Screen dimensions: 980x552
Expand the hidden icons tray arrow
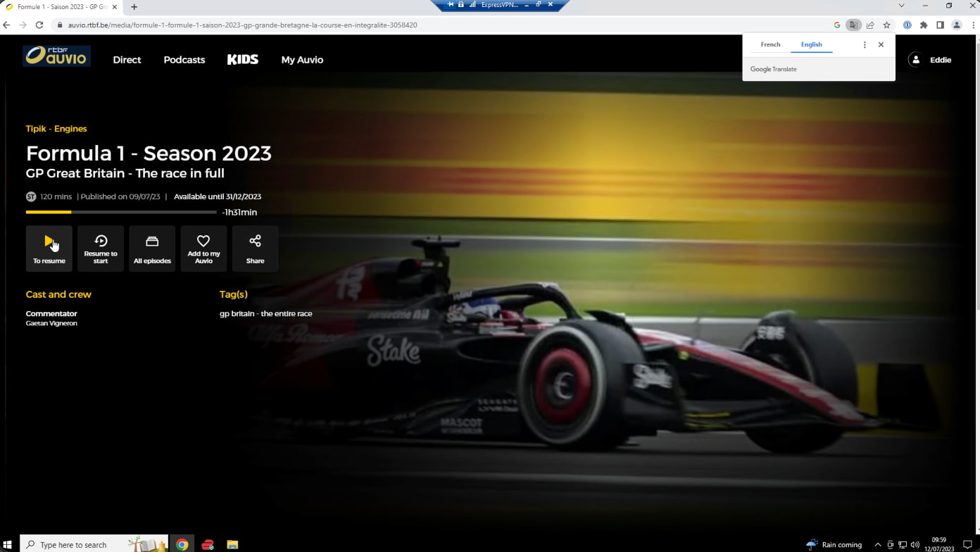877,544
